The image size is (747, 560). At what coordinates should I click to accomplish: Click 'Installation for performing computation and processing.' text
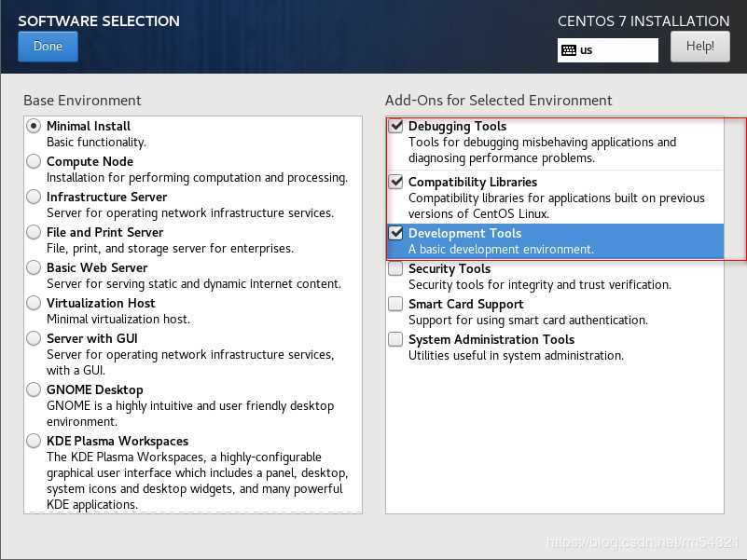pos(197,178)
